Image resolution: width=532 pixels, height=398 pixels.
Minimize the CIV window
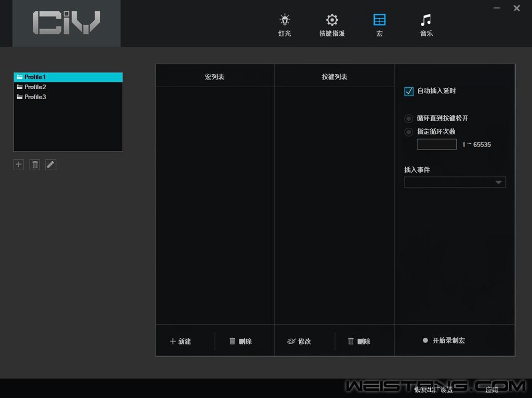[x=497, y=8]
